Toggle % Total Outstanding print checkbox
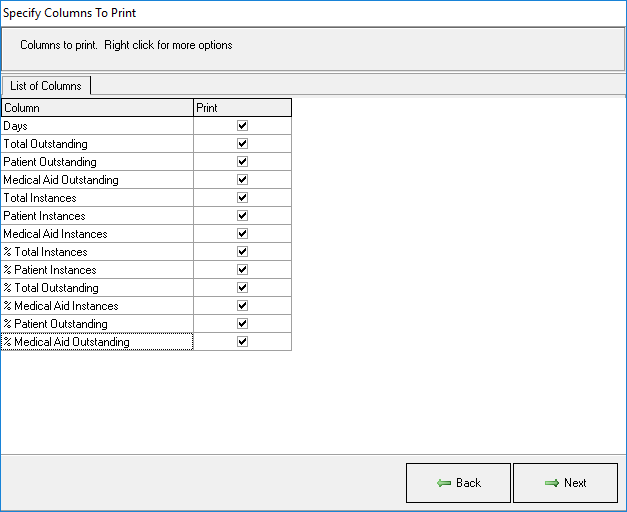This screenshot has height=512, width=627. [242, 288]
